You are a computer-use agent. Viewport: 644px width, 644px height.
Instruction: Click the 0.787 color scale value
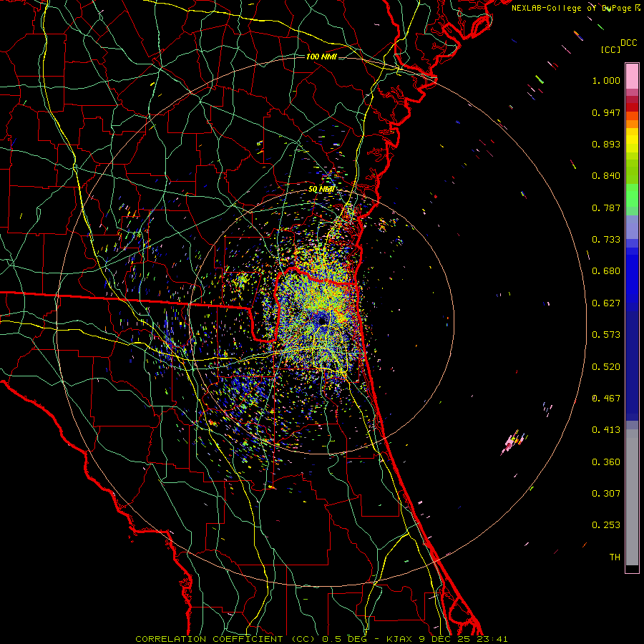pos(606,208)
